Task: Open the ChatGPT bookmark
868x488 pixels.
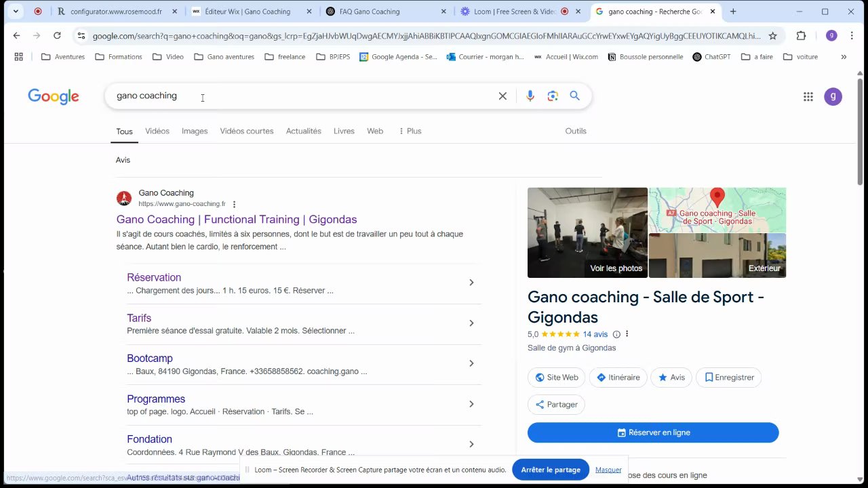Action: pos(711,57)
